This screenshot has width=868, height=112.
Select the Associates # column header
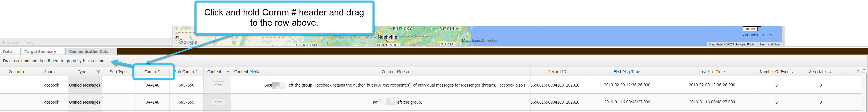point(820,72)
